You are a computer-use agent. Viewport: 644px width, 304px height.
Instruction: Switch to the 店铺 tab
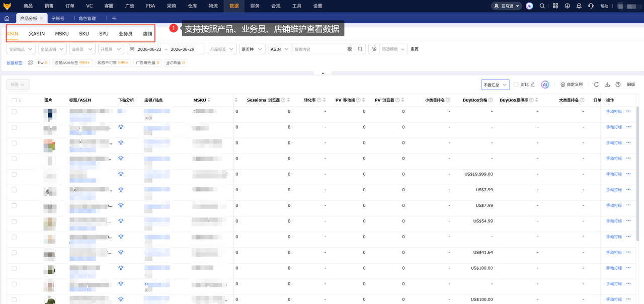[x=147, y=34]
